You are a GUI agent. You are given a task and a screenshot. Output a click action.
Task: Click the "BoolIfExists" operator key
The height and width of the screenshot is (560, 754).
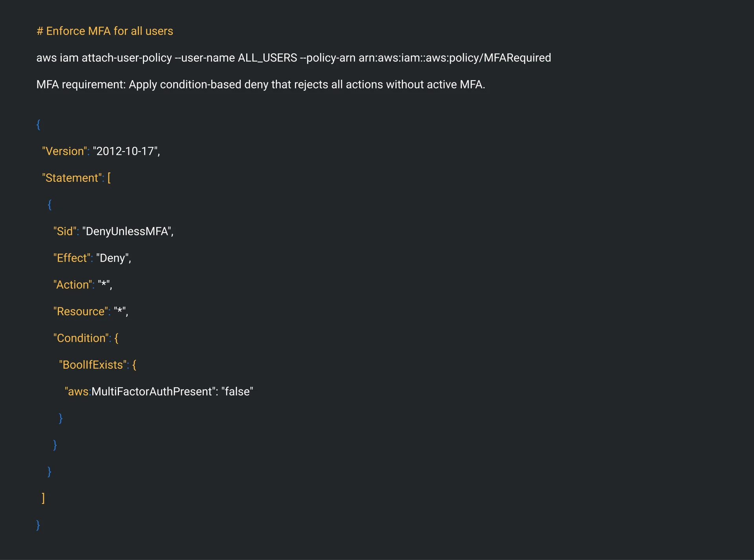pos(93,365)
